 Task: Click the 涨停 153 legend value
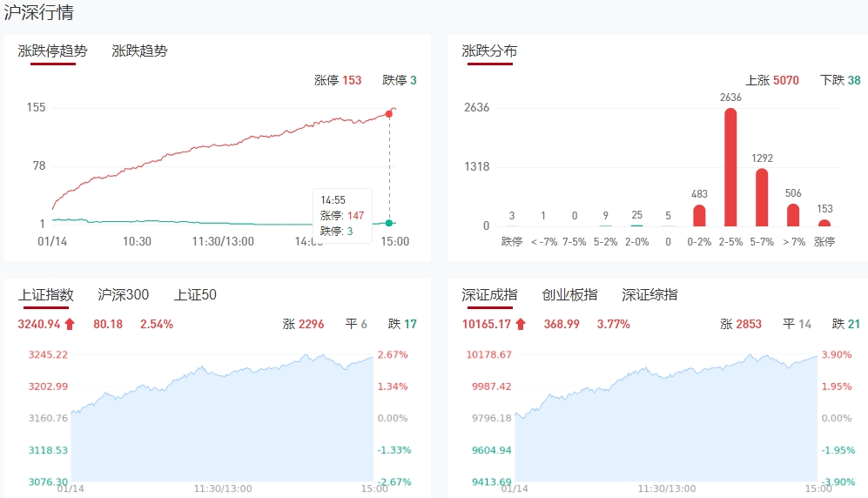338,80
